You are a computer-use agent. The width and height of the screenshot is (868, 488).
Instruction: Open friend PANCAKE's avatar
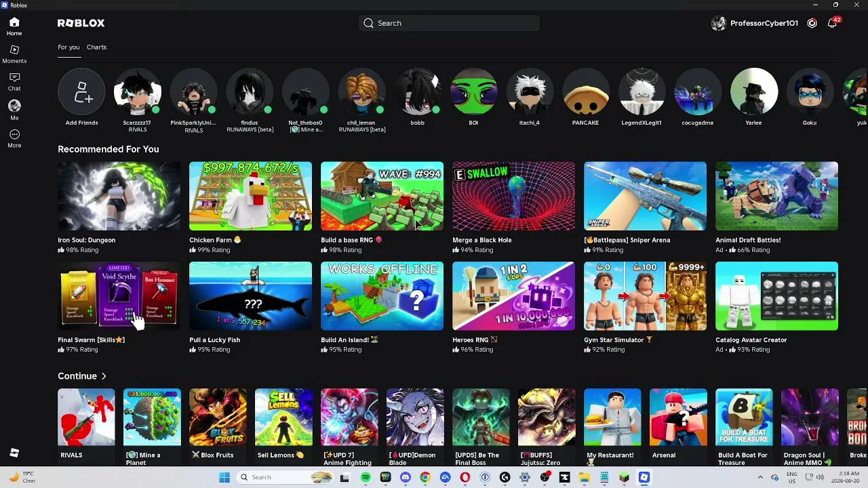585,92
